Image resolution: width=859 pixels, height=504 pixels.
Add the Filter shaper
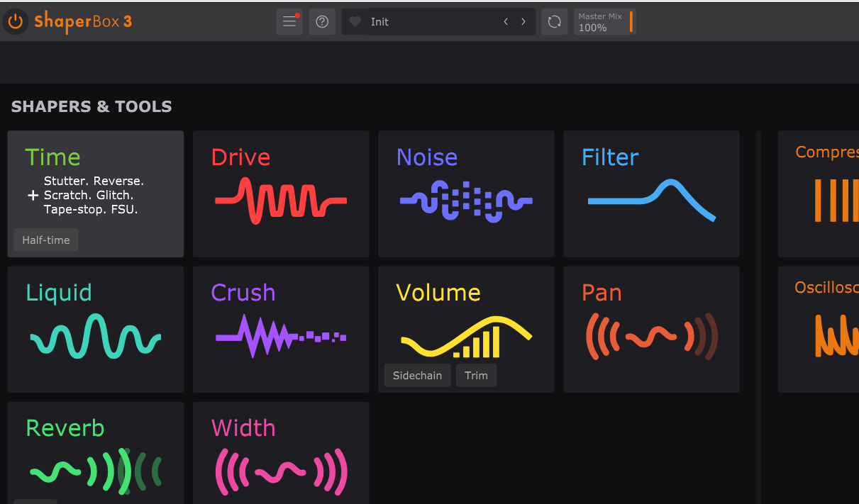pos(651,194)
